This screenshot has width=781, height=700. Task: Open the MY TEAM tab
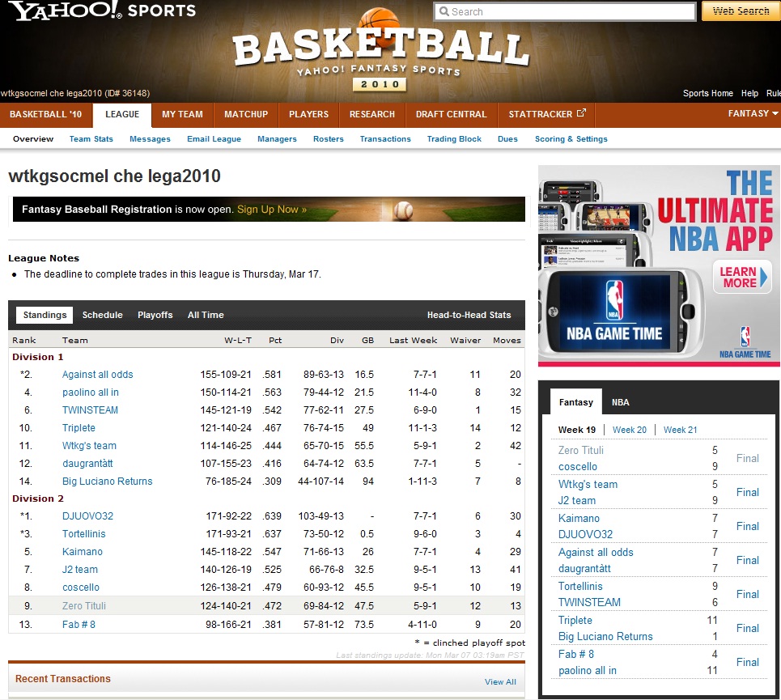tap(182, 115)
